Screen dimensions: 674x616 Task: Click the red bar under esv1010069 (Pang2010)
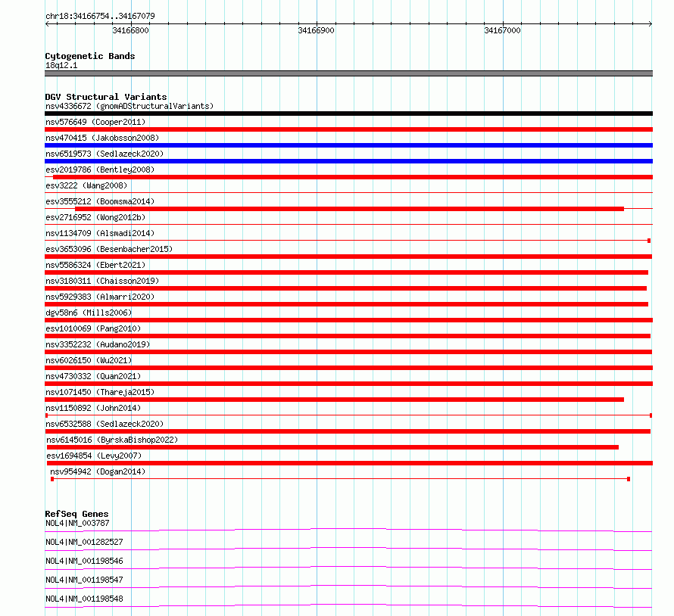coord(348,336)
